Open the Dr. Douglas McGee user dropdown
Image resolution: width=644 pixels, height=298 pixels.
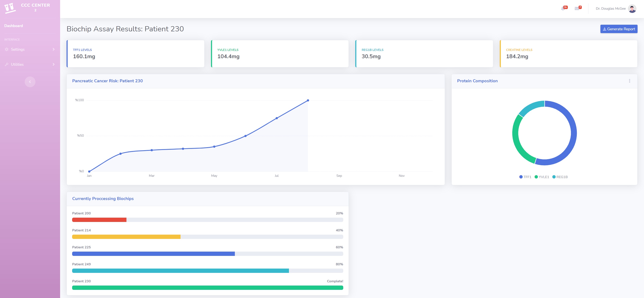[x=611, y=9]
